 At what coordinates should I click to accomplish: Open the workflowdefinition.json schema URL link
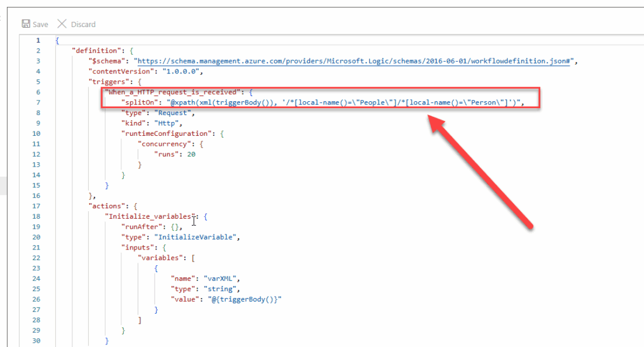(x=353, y=61)
